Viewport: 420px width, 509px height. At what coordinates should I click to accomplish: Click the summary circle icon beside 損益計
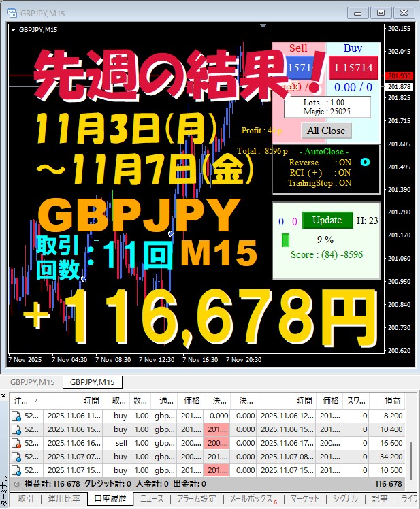click(x=16, y=484)
